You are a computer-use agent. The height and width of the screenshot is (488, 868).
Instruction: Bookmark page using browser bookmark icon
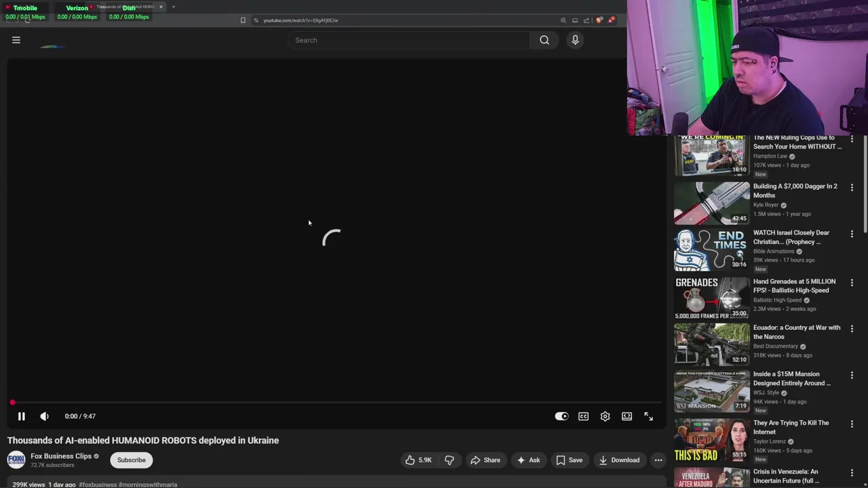[x=243, y=20]
